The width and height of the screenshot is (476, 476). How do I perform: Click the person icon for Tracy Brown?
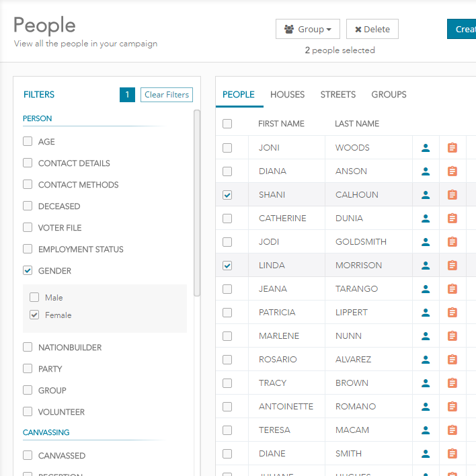click(426, 383)
